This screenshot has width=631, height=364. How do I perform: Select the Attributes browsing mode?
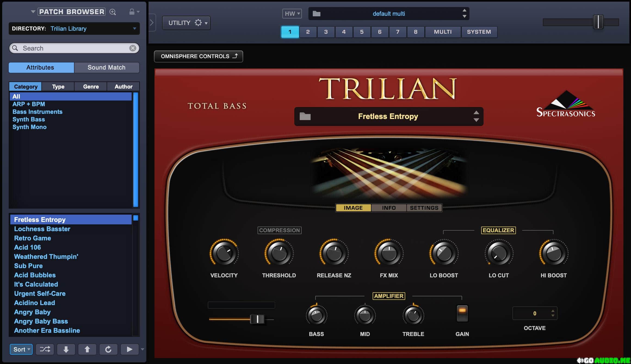(41, 67)
